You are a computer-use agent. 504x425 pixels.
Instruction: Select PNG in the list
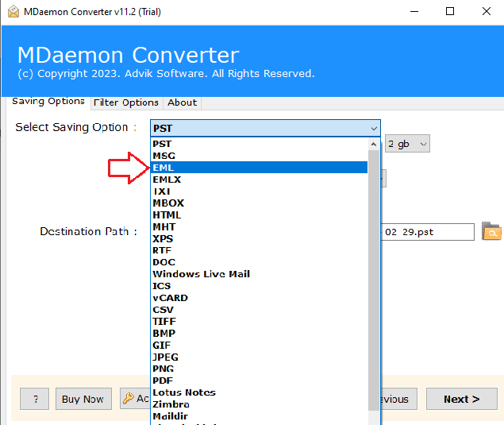tap(259, 369)
